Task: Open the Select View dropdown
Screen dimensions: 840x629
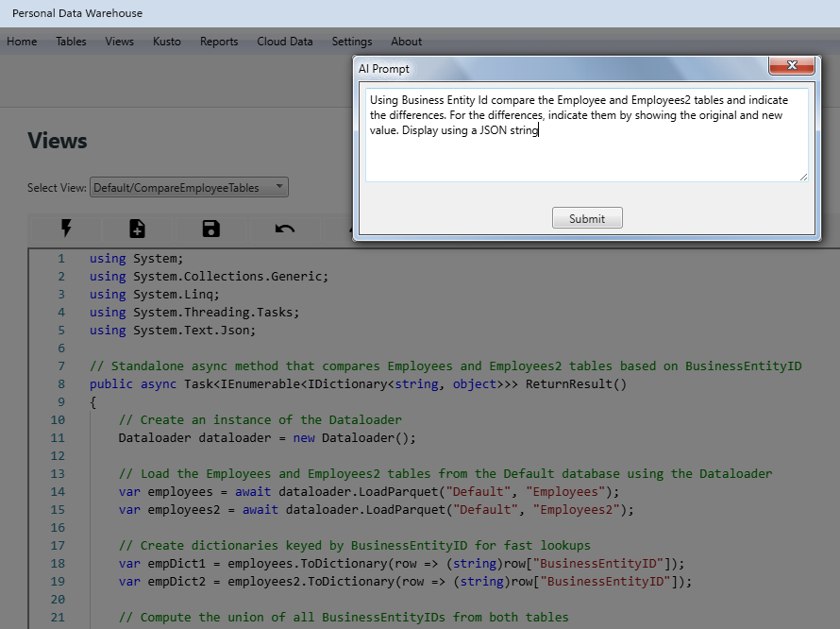Action: point(189,188)
